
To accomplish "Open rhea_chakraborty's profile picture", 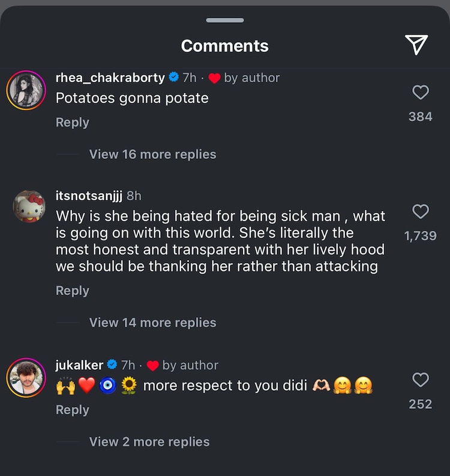I will 26,90.
